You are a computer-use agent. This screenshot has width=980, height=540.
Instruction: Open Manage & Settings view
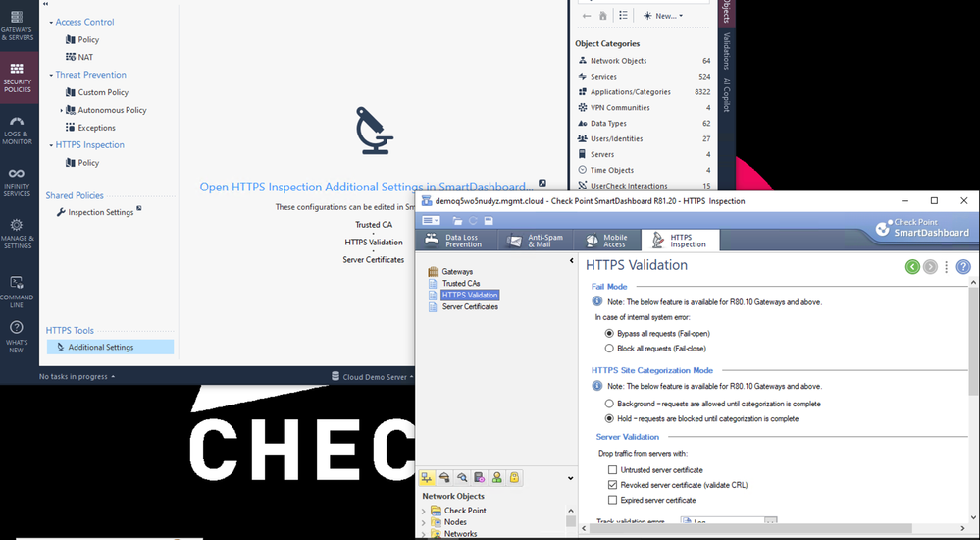click(17, 234)
